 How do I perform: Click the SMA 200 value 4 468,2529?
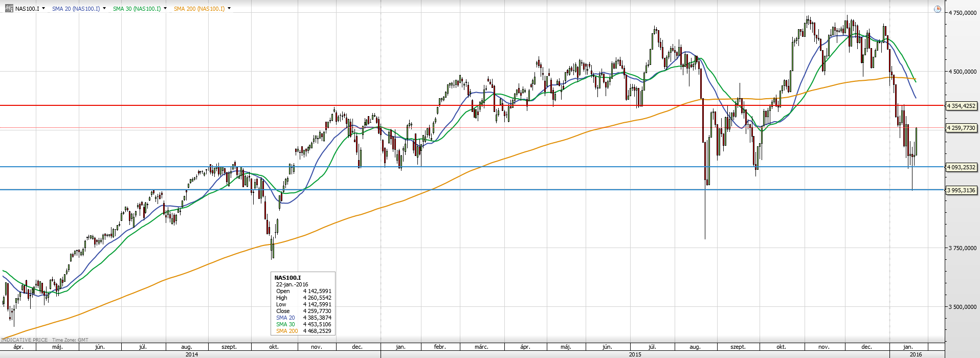click(317, 331)
